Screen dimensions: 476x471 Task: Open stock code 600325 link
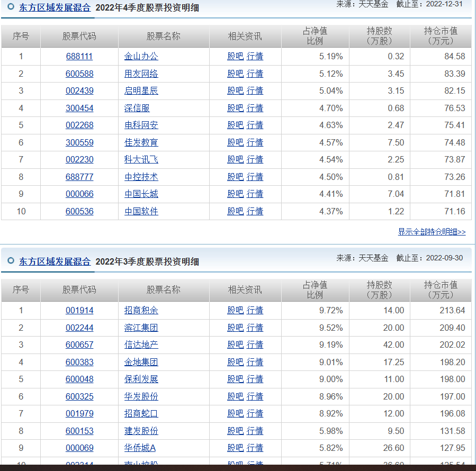coord(79,396)
